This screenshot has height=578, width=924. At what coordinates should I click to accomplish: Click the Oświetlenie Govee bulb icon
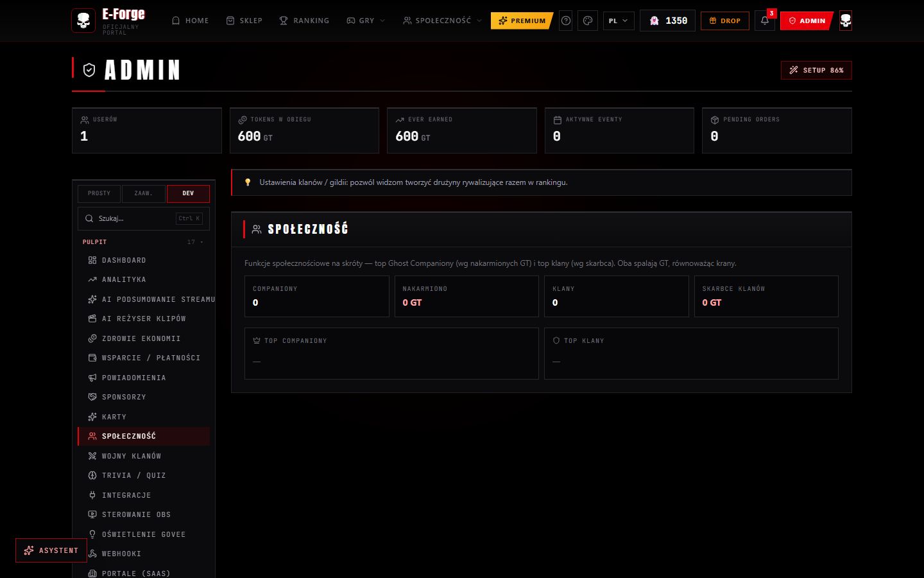[92, 534]
